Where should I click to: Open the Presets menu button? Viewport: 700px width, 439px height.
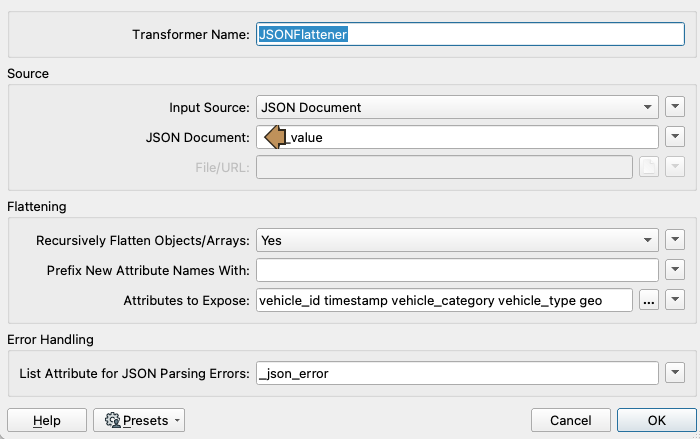tap(139, 420)
